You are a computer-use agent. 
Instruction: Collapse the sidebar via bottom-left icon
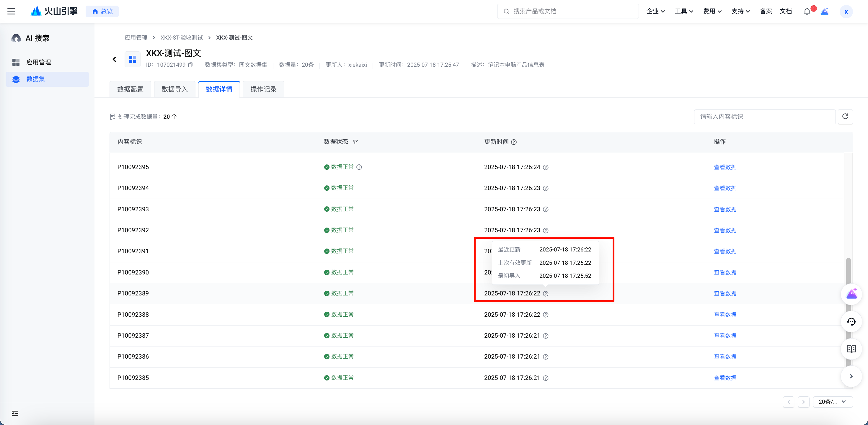(x=15, y=413)
